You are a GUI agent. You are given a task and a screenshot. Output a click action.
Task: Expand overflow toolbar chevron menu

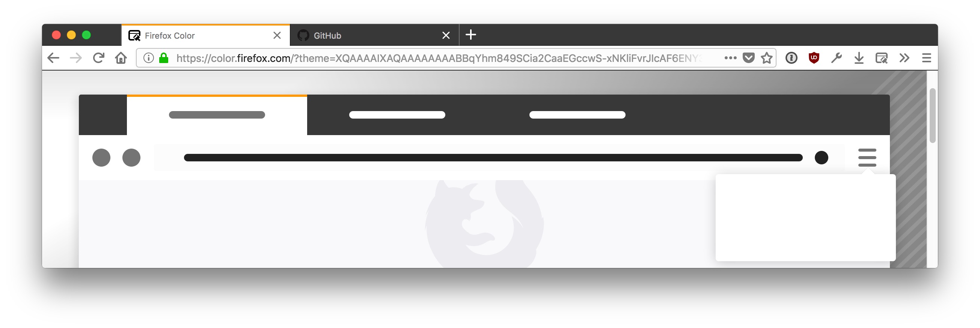pos(904,58)
